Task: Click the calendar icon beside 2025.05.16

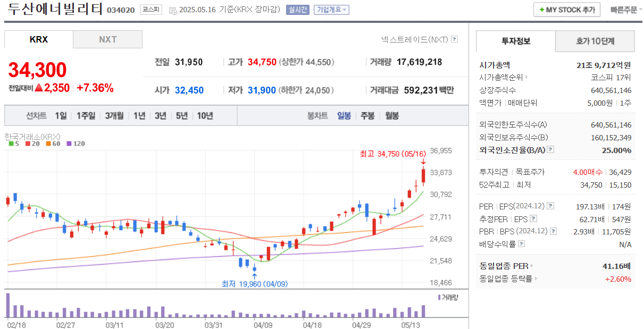Action: pos(172,10)
